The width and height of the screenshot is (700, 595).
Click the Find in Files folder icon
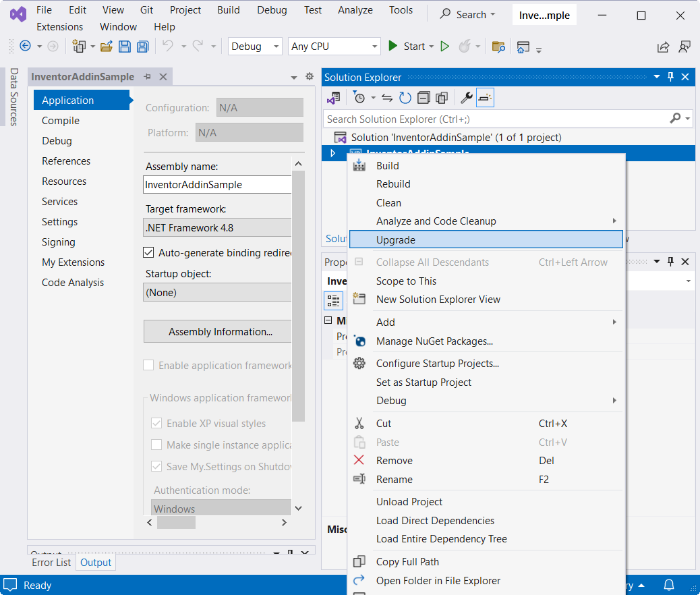pos(498,47)
